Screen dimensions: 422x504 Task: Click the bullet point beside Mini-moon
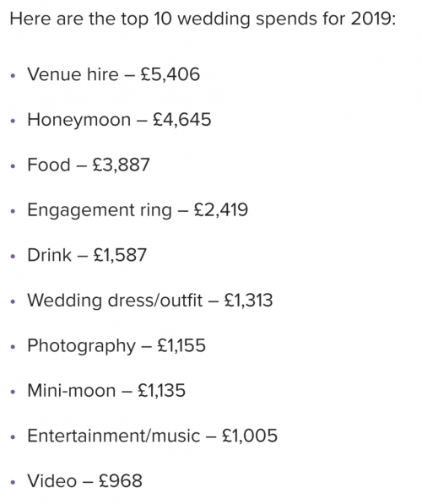point(13,393)
